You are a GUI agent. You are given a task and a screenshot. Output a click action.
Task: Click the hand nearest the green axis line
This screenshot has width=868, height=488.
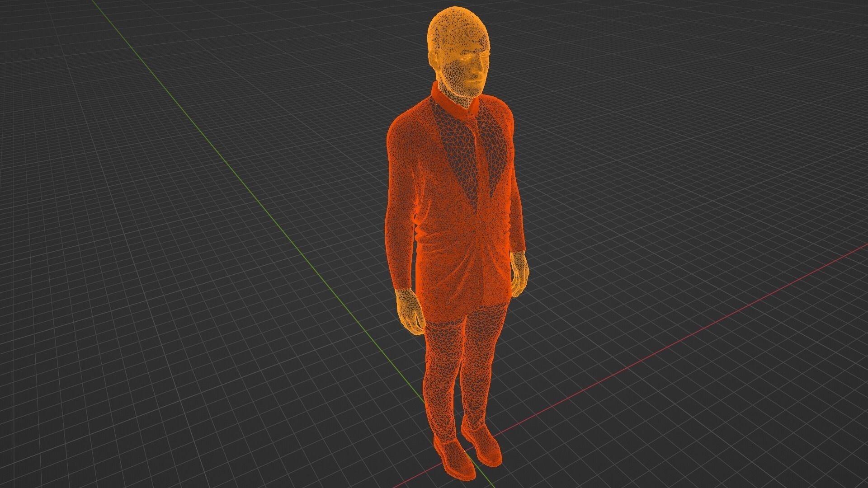[x=410, y=311]
